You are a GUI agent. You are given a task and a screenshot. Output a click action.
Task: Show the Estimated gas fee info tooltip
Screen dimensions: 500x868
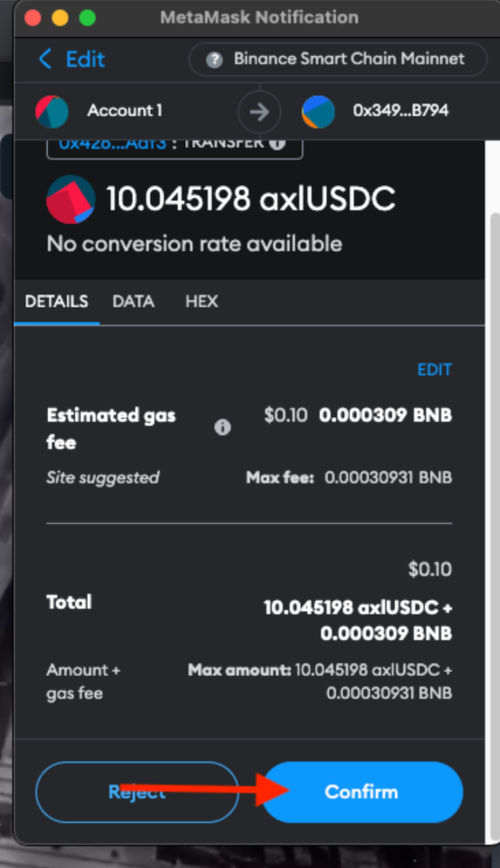tap(222, 428)
